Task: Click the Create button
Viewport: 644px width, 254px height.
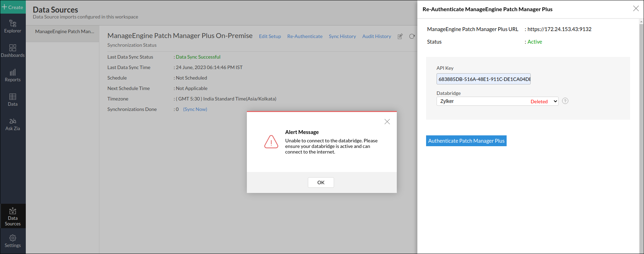Action: (x=13, y=7)
